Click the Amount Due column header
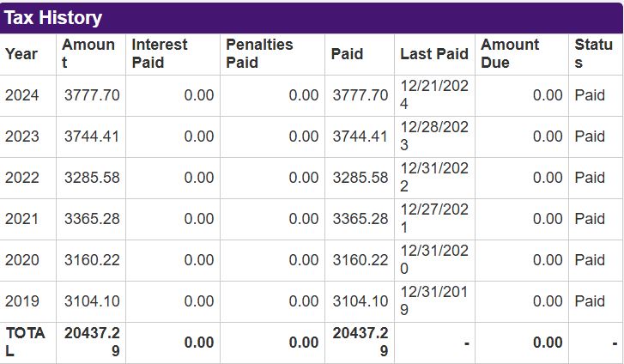 [x=510, y=54]
